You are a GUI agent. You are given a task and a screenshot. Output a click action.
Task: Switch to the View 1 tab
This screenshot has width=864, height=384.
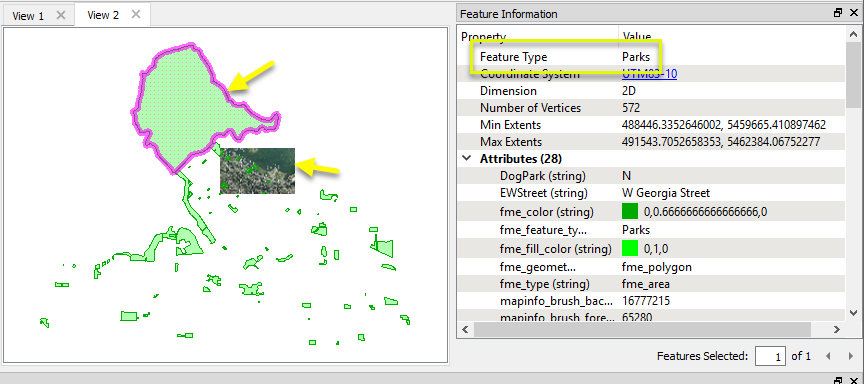point(28,16)
